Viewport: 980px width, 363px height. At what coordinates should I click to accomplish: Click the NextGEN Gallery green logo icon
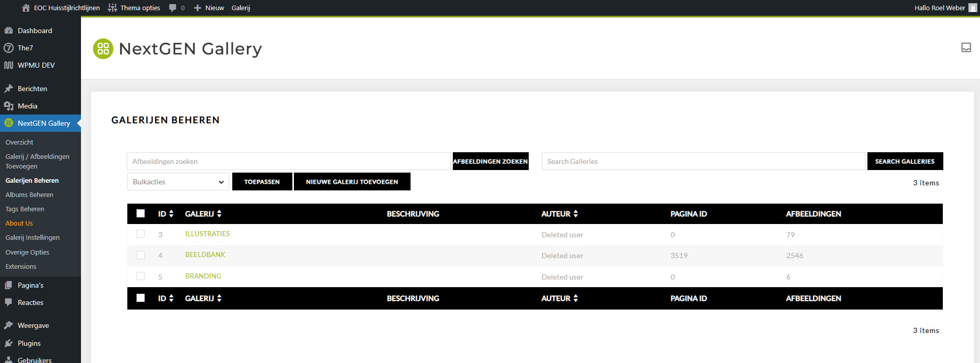[x=103, y=49]
